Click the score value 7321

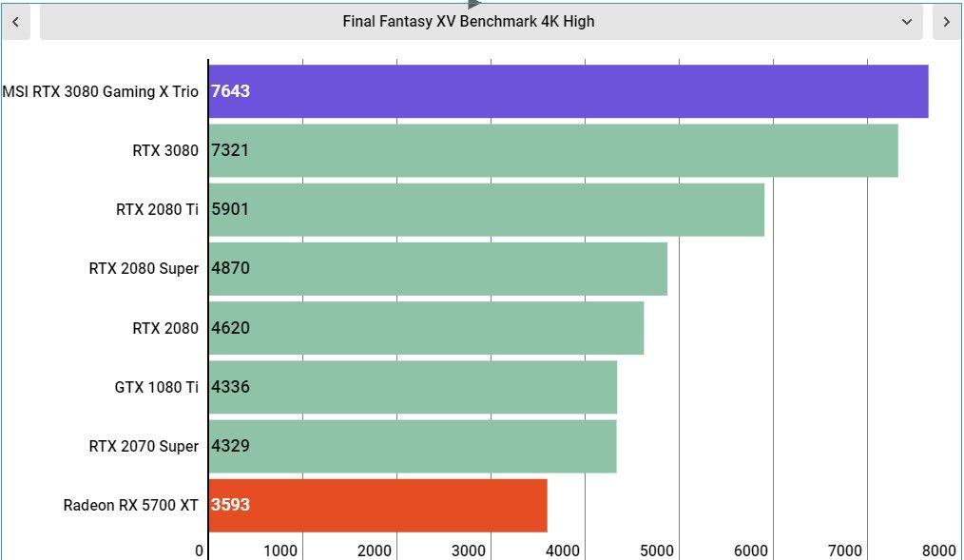pyautogui.click(x=230, y=150)
